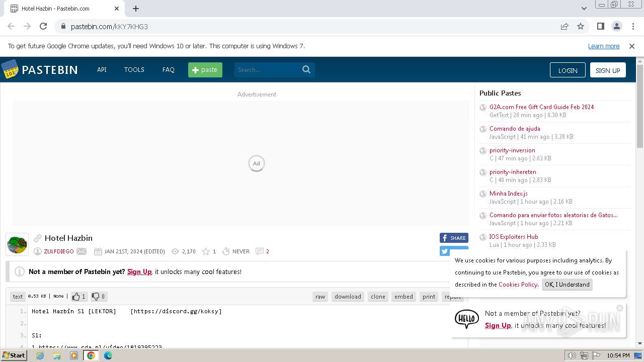Click the search magnifier icon

tap(306, 69)
